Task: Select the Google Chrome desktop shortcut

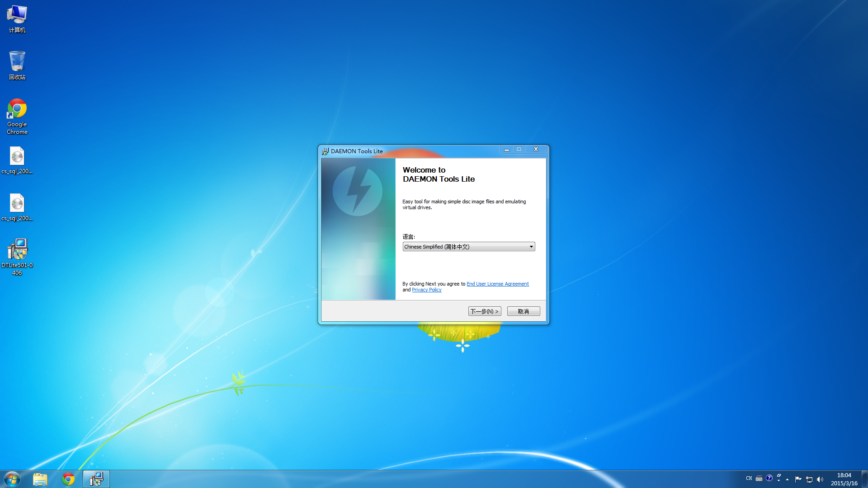Action: click(x=17, y=117)
